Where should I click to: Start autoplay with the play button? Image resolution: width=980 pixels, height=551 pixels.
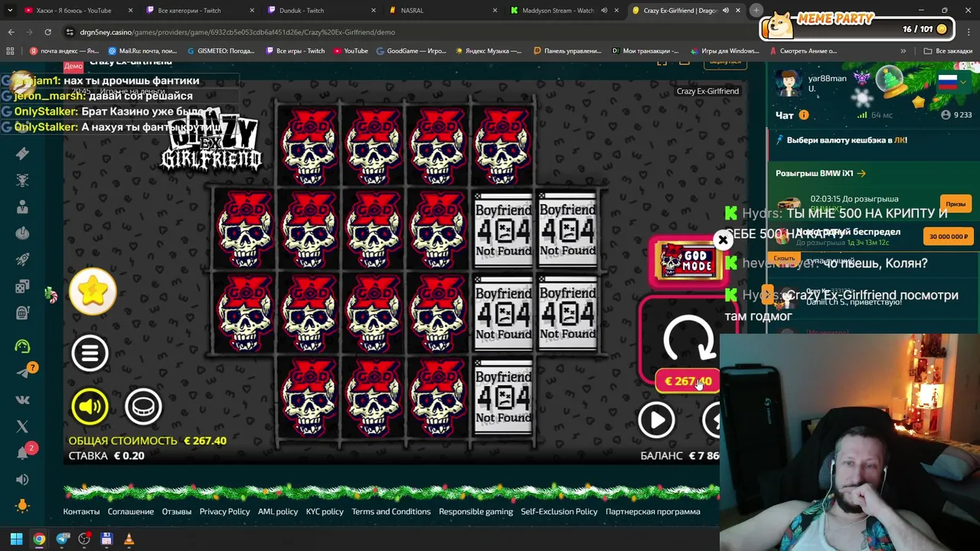tap(656, 420)
